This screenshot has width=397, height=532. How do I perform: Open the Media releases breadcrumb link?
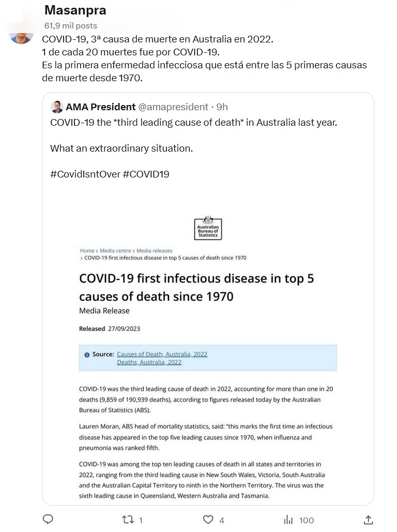(154, 250)
